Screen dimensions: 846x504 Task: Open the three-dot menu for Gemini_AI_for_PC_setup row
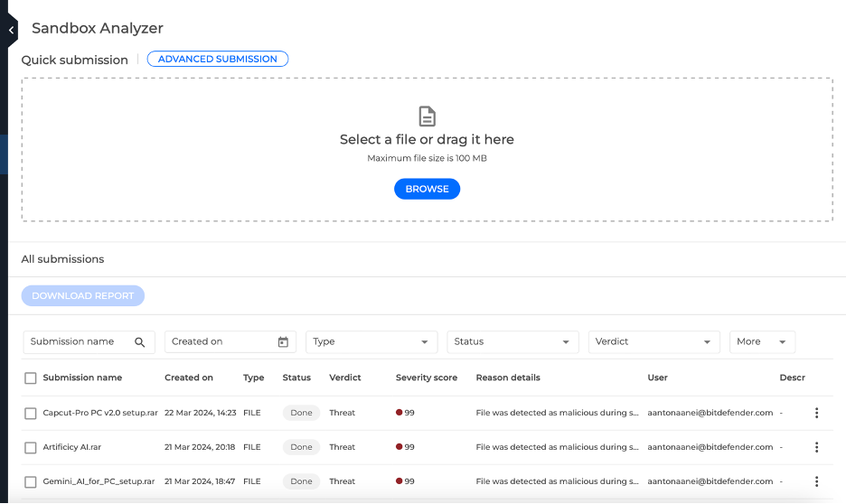pyautogui.click(x=816, y=481)
